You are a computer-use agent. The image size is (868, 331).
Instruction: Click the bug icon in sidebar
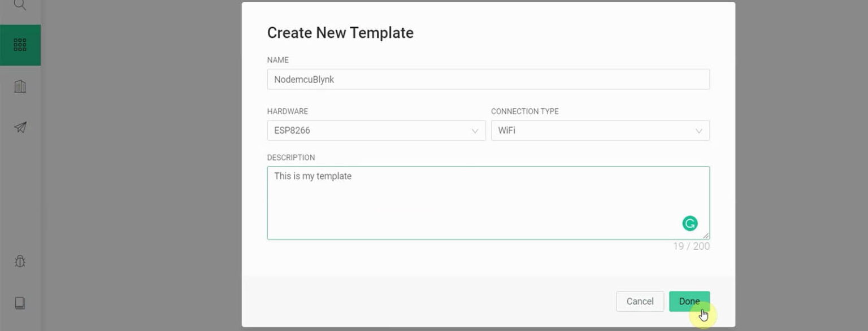pos(20,261)
